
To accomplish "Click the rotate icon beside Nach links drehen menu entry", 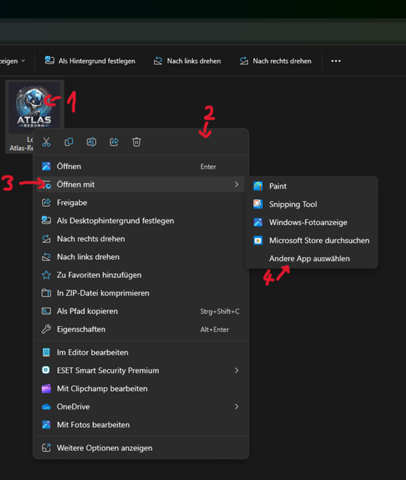I will [46, 257].
